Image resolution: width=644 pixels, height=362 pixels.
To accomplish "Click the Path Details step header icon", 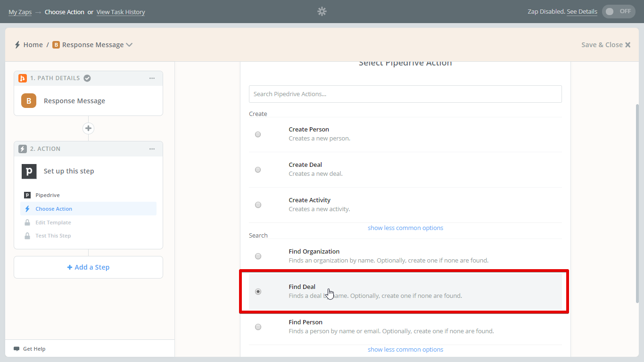I will 22,78.
